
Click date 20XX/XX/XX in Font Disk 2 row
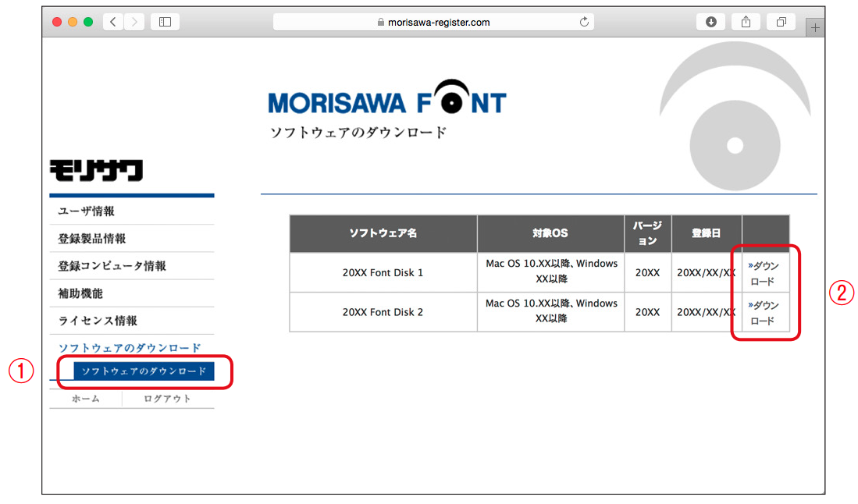[706, 312]
